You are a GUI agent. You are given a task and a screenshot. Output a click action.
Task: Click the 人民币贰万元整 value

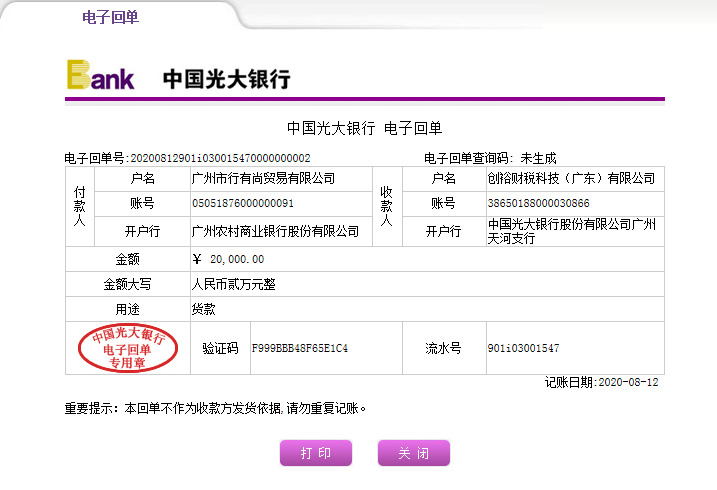click(234, 284)
